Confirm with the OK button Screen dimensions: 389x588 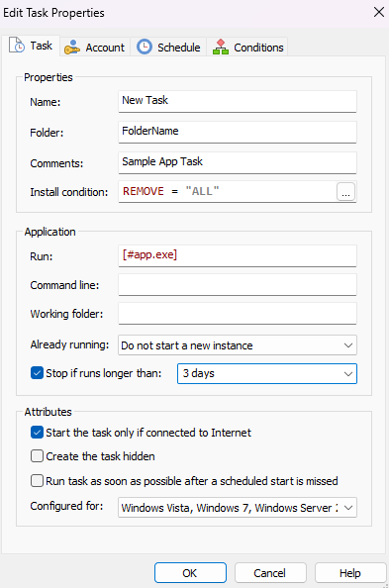coord(190,572)
